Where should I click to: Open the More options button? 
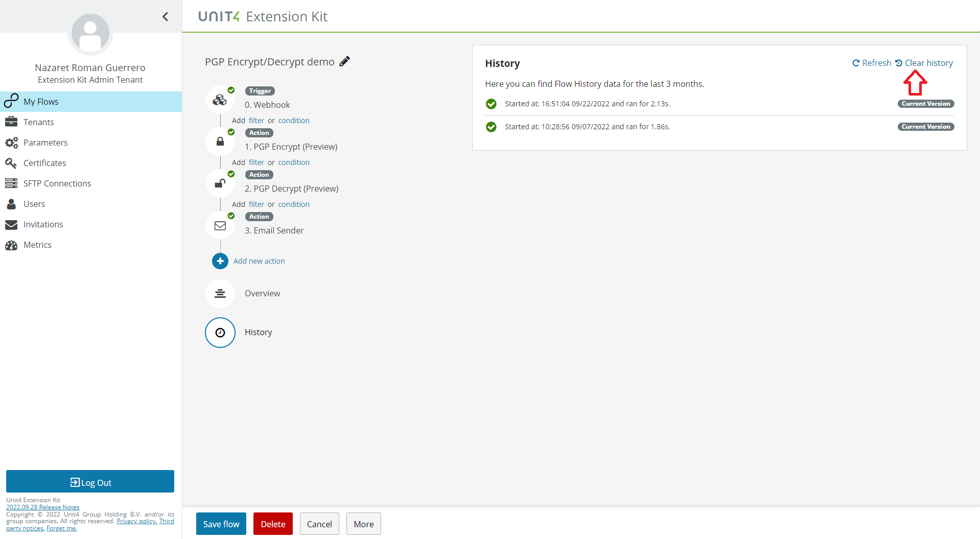tap(364, 524)
